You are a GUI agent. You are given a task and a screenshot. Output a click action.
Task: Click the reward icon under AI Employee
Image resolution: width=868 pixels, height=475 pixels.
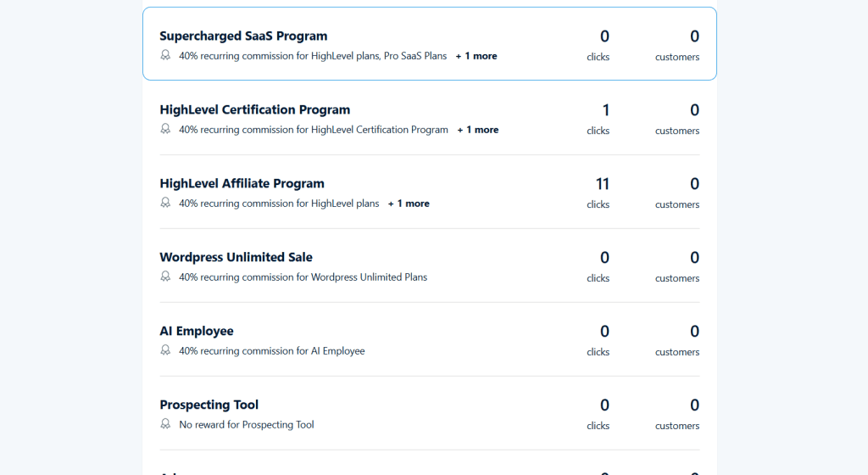(165, 349)
